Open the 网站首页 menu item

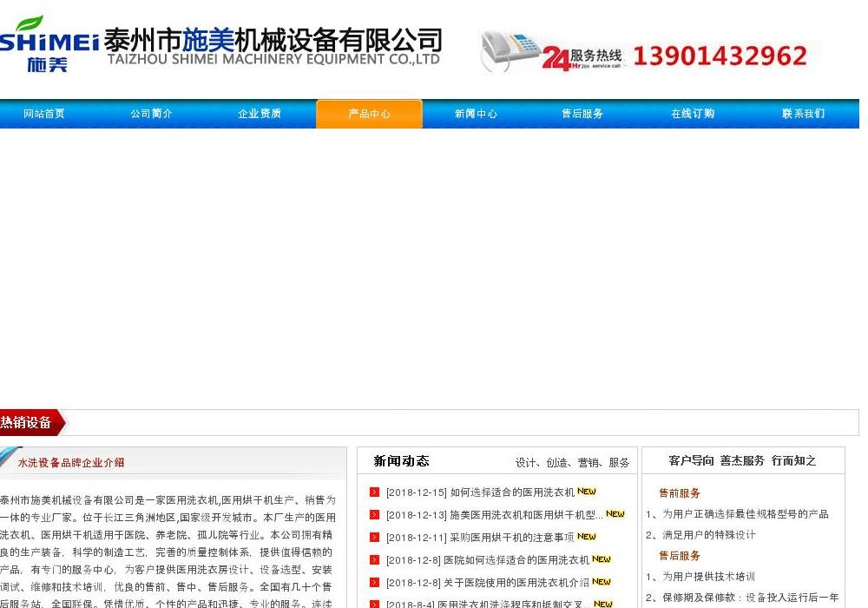[x=43, y=114]
